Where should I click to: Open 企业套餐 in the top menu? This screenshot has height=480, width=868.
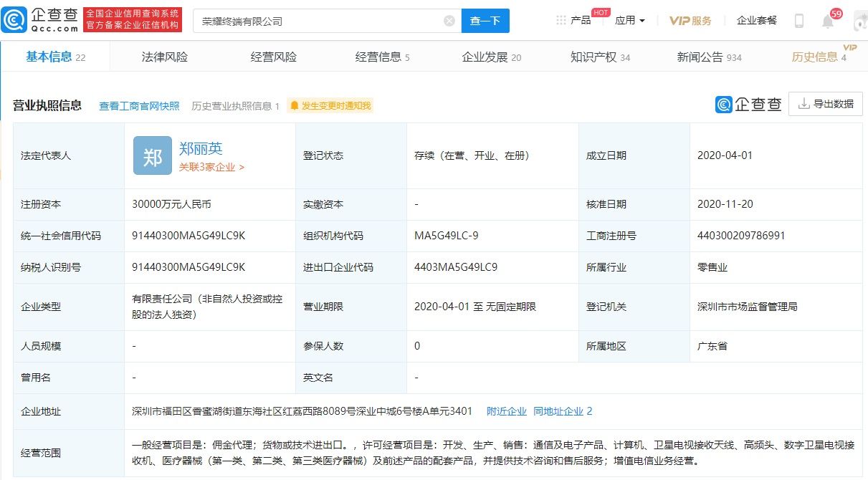click(x=757, y=19)
